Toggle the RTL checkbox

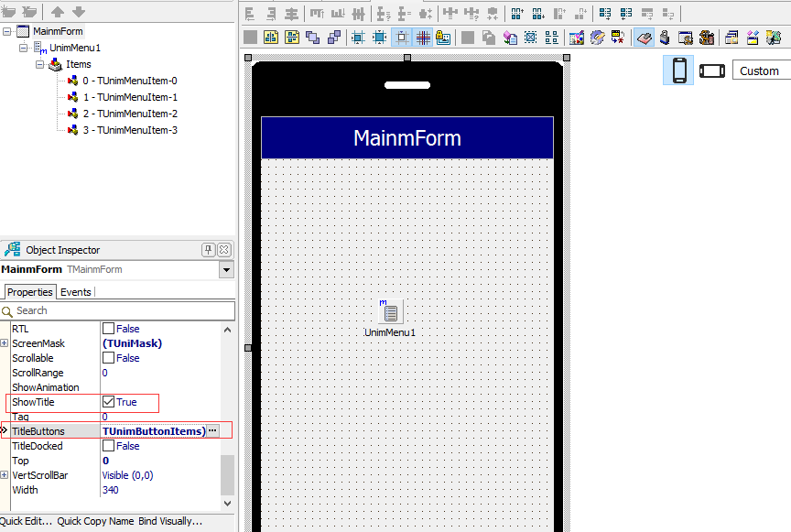tap(108, 329)
